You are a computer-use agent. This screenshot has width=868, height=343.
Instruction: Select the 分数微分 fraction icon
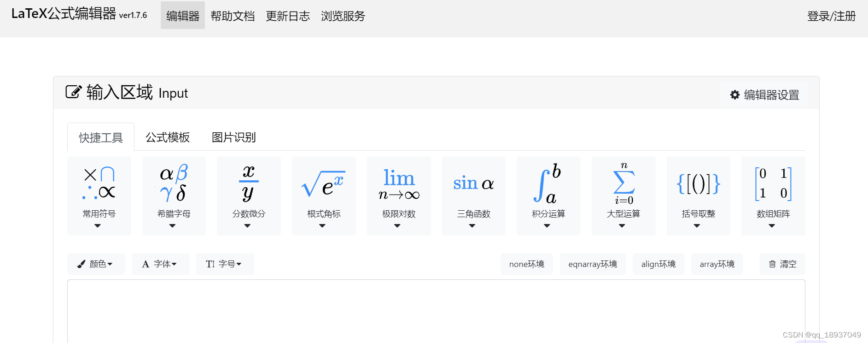click(x=249, y=183)
